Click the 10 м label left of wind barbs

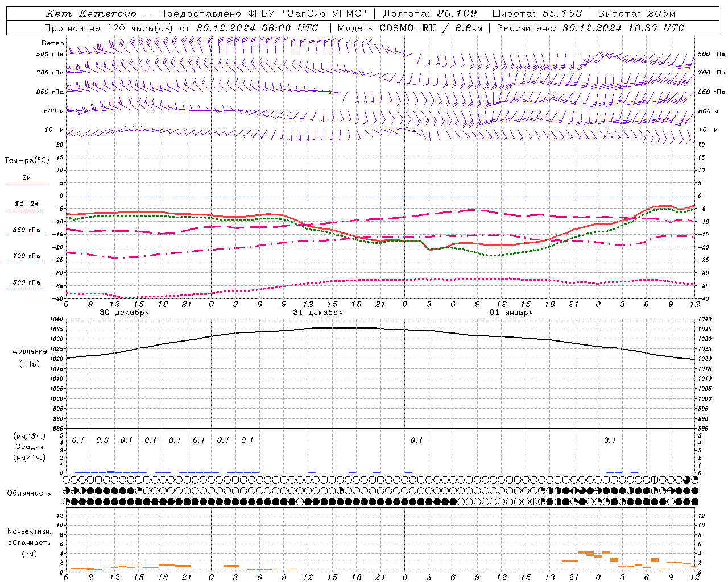(54, 130)
